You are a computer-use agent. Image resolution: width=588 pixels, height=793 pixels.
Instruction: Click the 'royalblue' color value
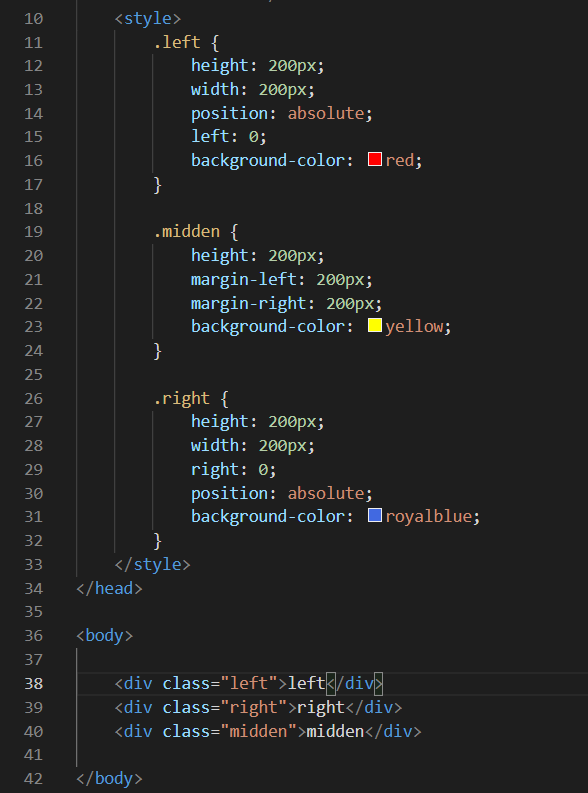(x=429, y=517)
